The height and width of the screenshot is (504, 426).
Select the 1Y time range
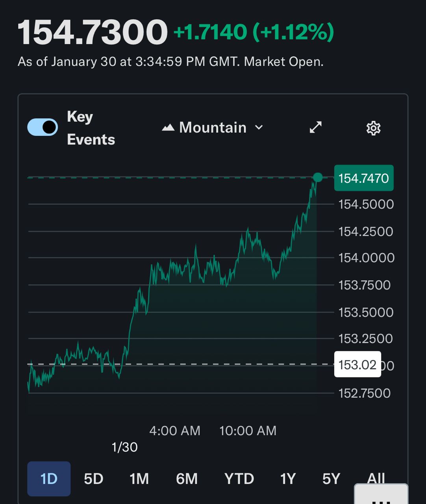tap(288, 479)
